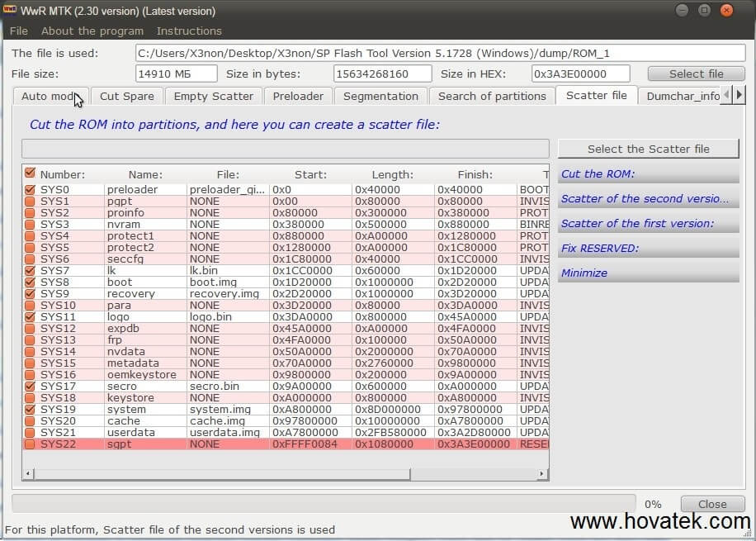Click the Select file button
The width and height of the screenshot is (756, 541).
[x=697, y=74]
